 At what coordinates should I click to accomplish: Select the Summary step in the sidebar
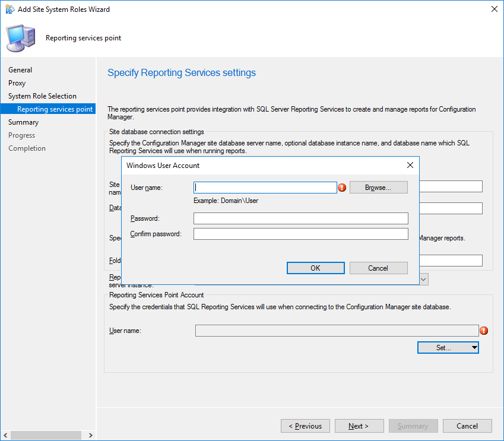[x=23, y=122]
